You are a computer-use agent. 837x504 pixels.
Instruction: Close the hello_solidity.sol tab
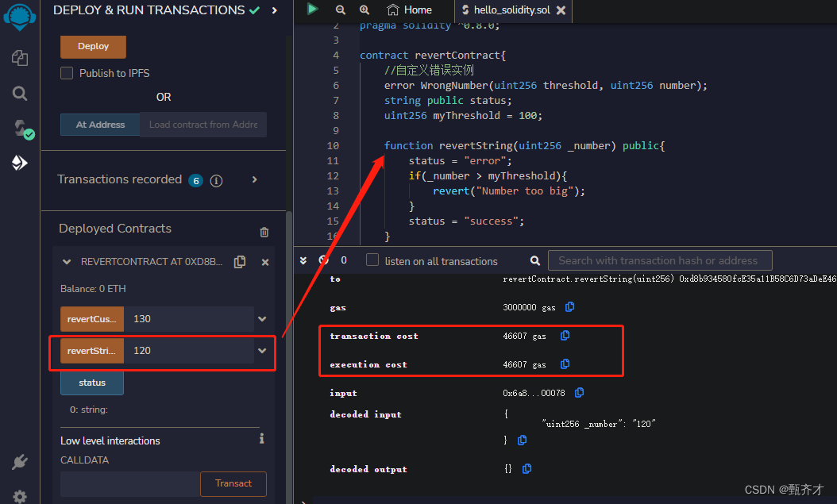[561, 10]
